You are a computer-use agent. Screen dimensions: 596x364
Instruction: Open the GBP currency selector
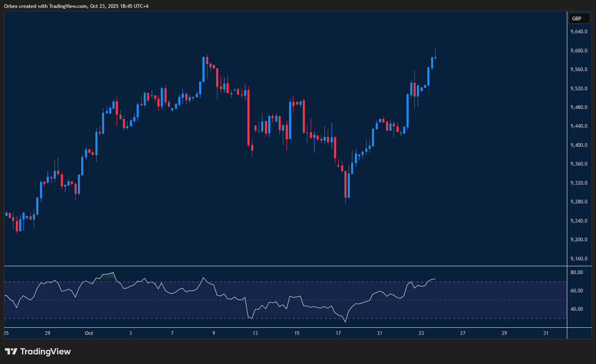click(x=579, y=18)
